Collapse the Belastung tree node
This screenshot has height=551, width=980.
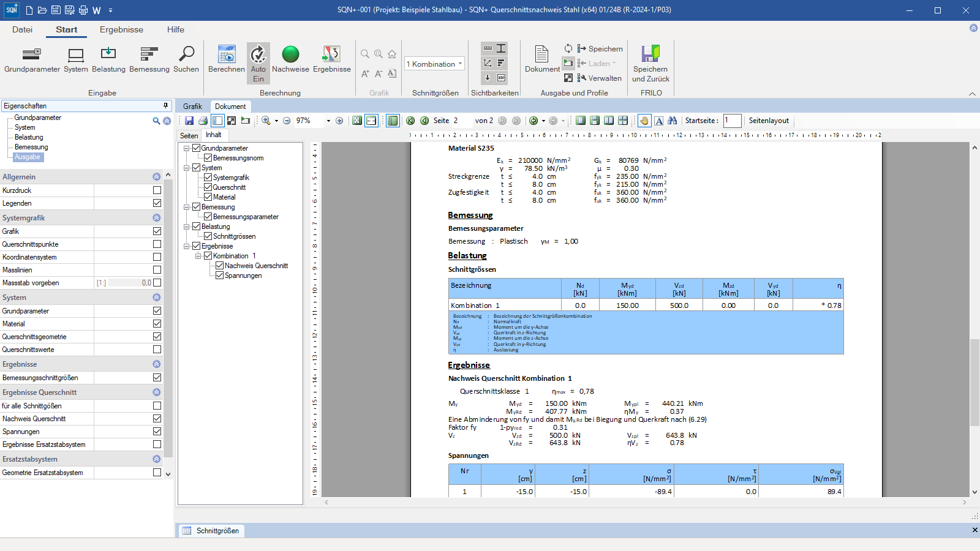(x=187, y=227)
